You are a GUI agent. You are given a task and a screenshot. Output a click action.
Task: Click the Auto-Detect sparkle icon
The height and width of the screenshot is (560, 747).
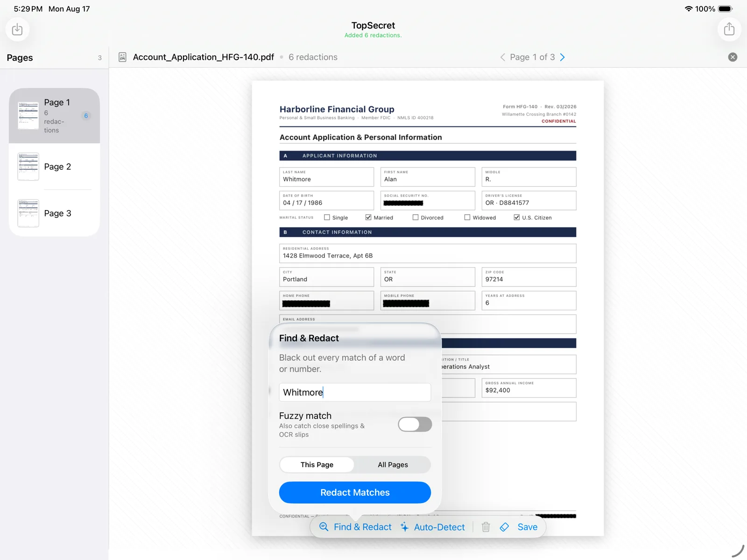point(404,527)
